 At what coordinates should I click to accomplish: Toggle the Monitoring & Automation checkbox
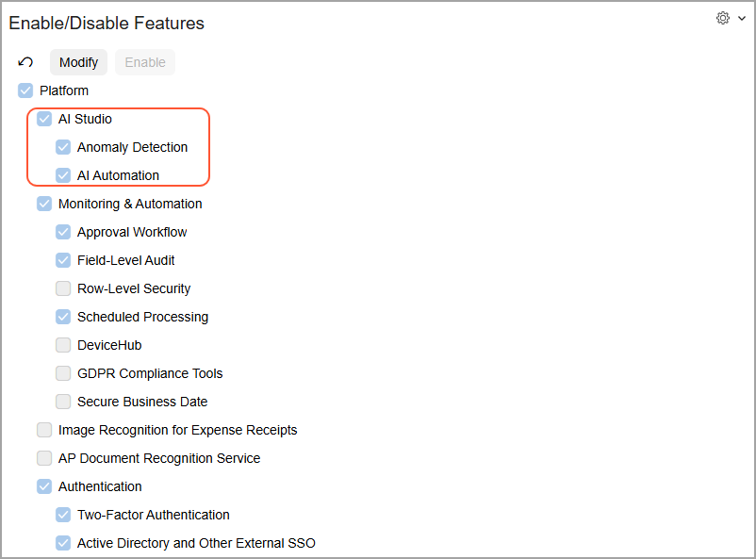[x=44, y=204]
